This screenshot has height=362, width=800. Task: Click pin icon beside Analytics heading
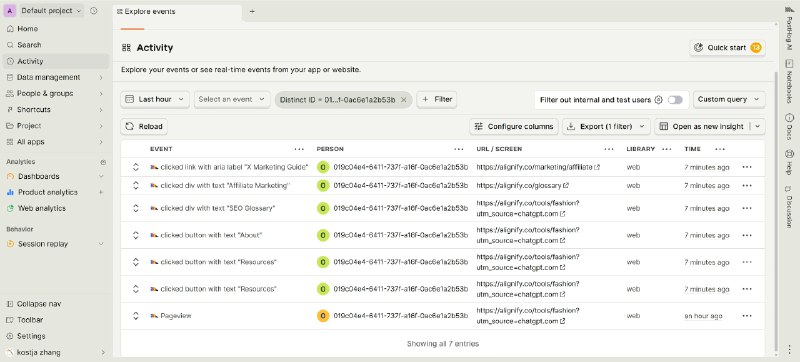tap(104, 162)
